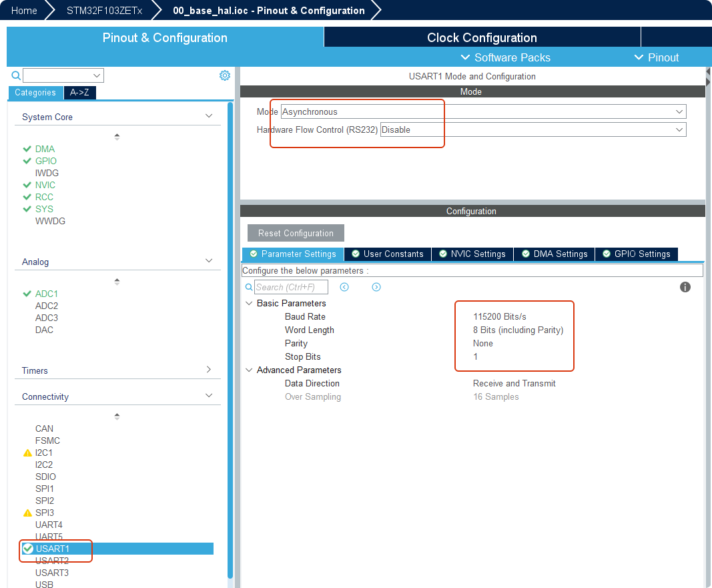The height and width of the screenshot is (588, 712).
Task: Click the checkmark circle beside USART1
Action: coord(28,549)
